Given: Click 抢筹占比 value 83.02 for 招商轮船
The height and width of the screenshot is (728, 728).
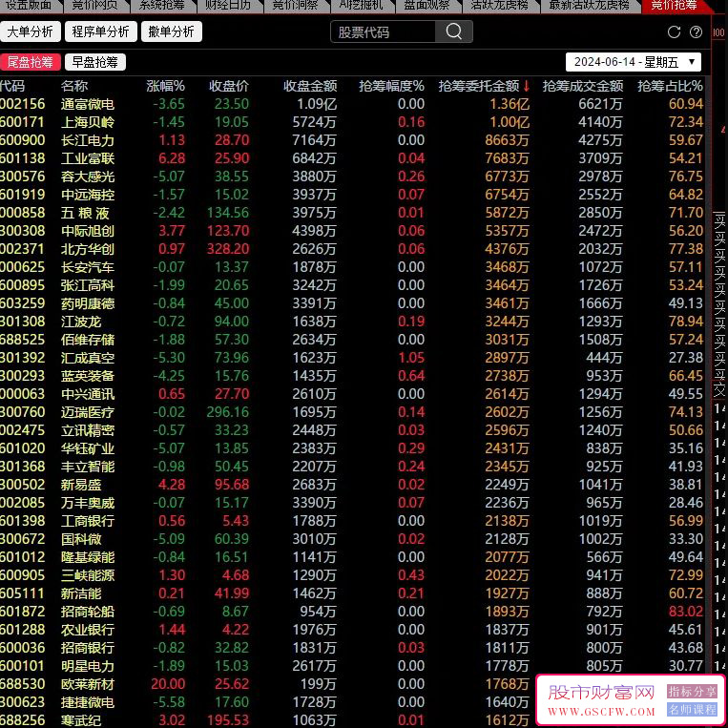Looking at the screenshot, I should click(686, 611).
